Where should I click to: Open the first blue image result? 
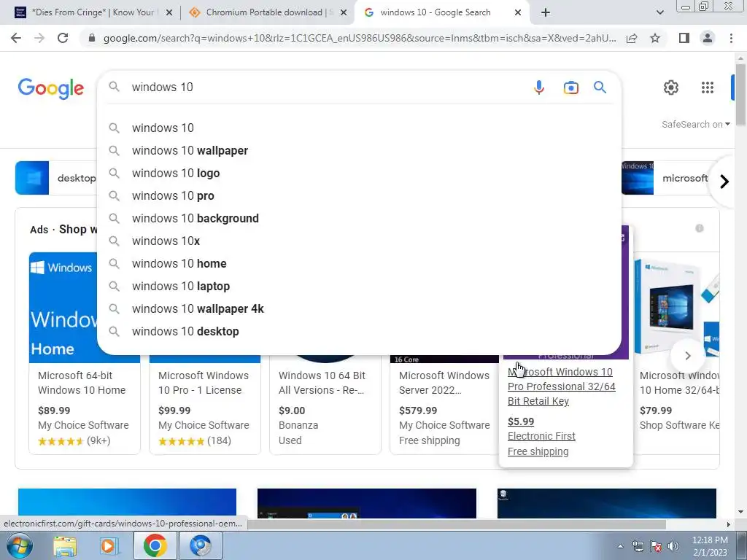(127, 503)
